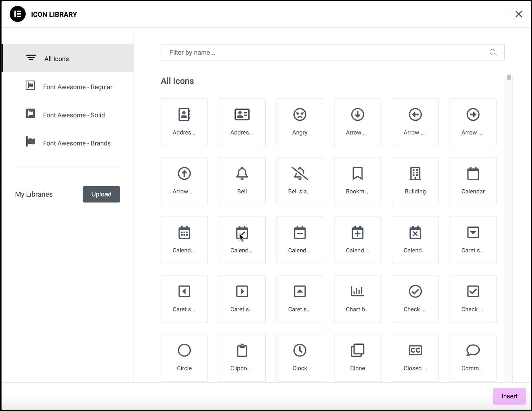Pick the Bell slash icon

click(x=300, y=181)
